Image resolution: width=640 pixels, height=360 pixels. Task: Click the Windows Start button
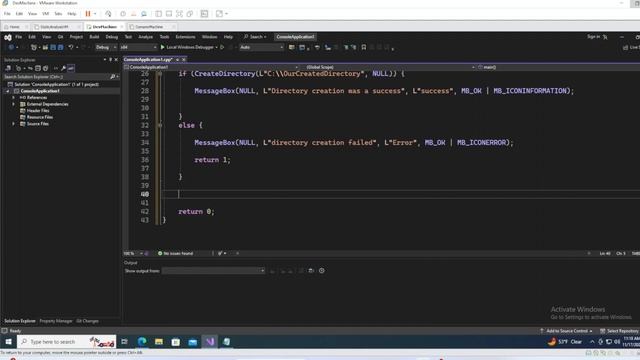8,342
